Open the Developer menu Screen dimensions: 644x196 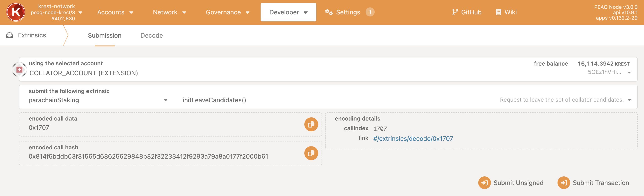point(288,12)
